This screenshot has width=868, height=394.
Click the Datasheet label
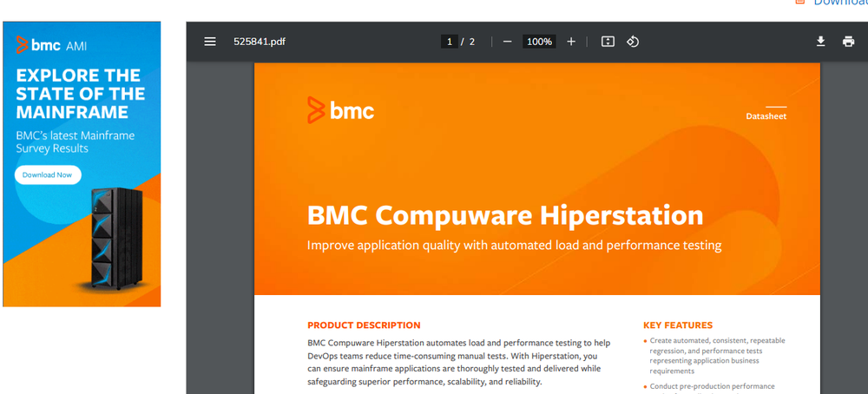(x=766, y=116)
